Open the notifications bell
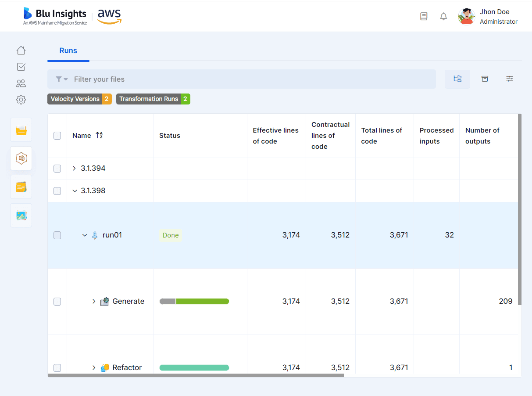This screenshot has width=532, height=396. pos(443,17)
